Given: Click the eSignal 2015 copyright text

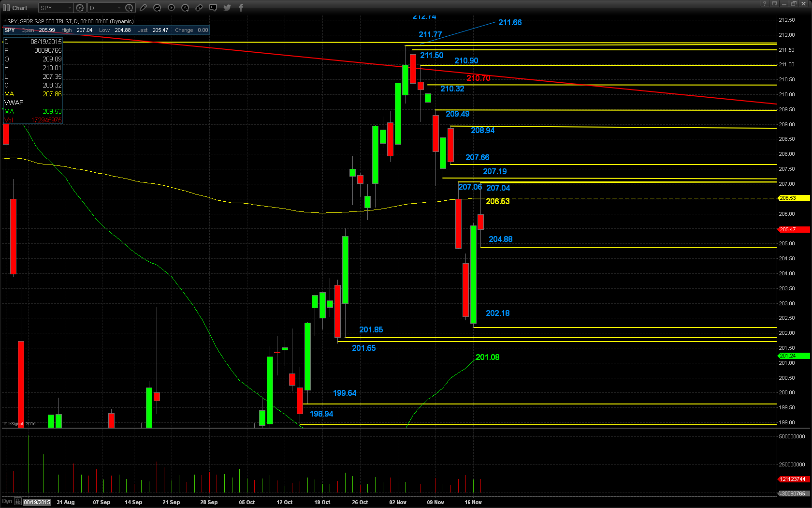Looking at the screenshot, I should [x=20, y=424].
